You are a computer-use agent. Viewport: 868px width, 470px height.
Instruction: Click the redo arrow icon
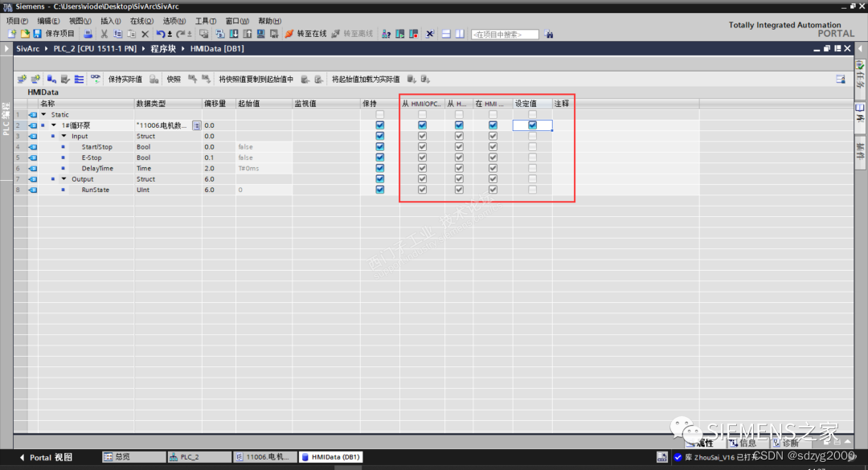coord(181,34)
